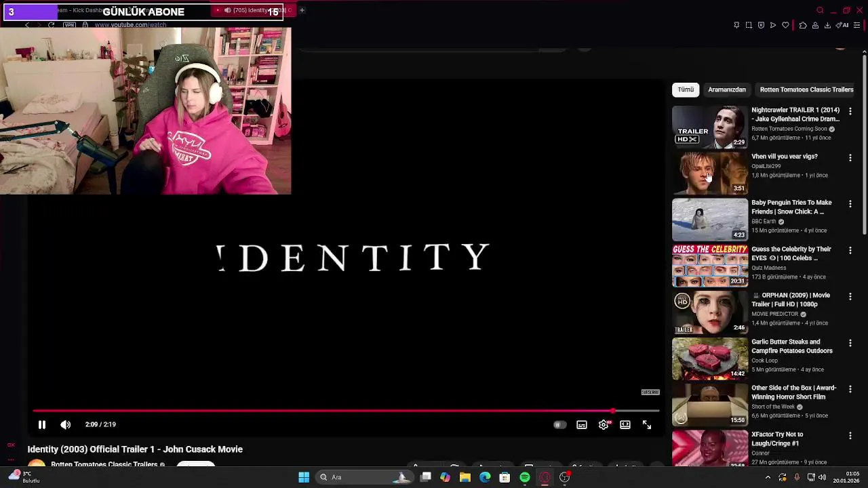Viewport: 868px width, 488px height.
Task: Click the send arrow icon in toolbar
Action: coord(773,25)
